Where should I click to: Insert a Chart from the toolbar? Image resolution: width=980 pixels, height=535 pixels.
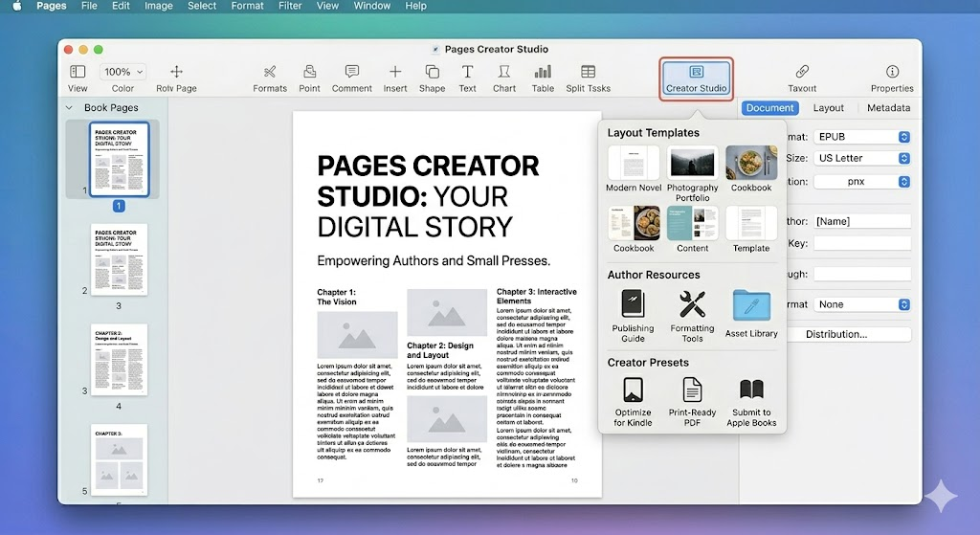tap(504, 71)
